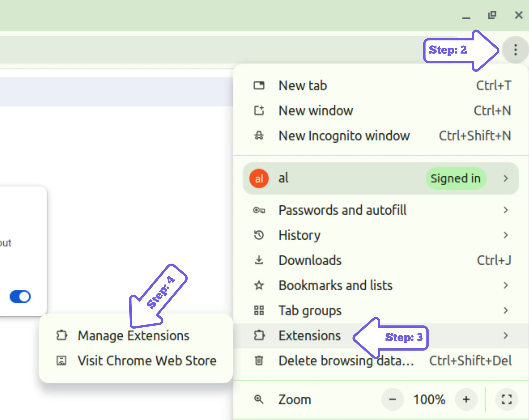
Task: Choose Visit Chrome Web Store
Action: (147, 360)
